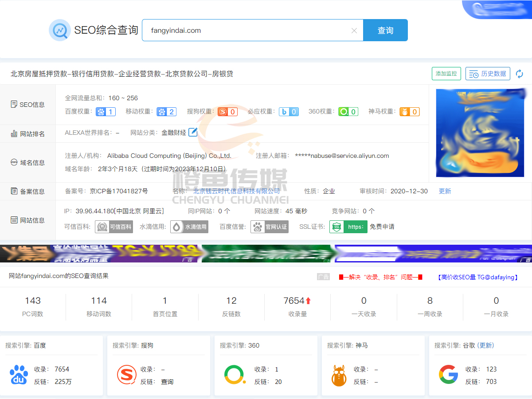Click the 可信百科 badge
Image resolution: width=532 pixels, height=399 pixels.
(x=114, y=227)
